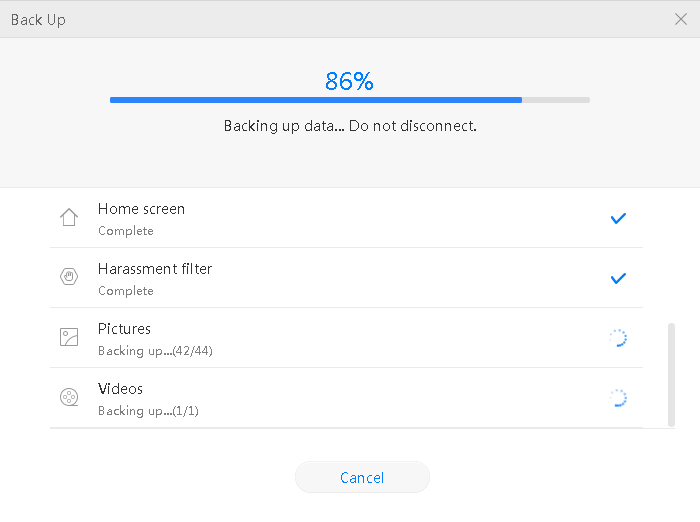The image size is (700, 522).
Task: Select the Harassment filter list row
Action: click(346, 278)
